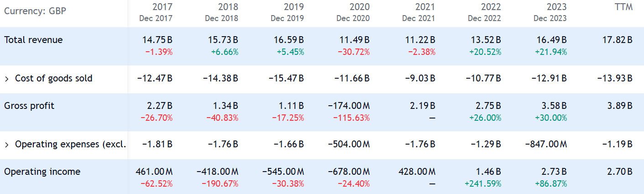Select gross profit value −174.00 M in 2020
The height and width of the screenshot is (194, 644).
click(349, 106)
